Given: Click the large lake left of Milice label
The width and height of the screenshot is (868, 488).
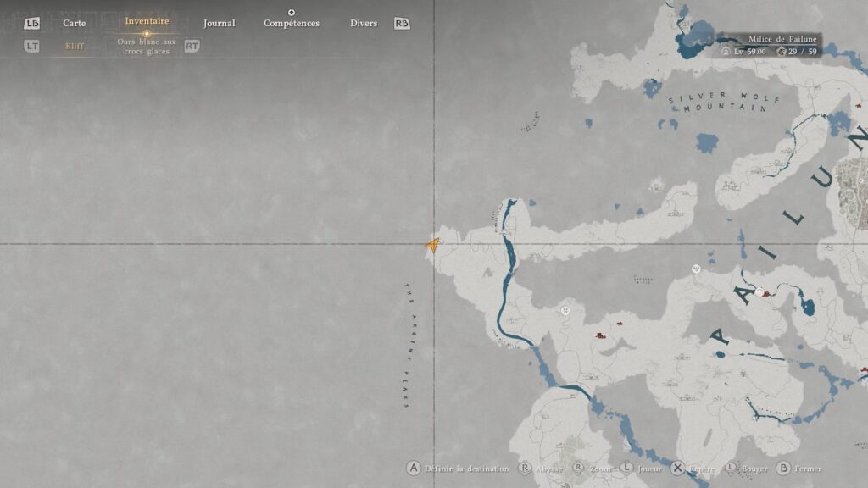Looking at the screenshot, I should [x=694, y=39].
